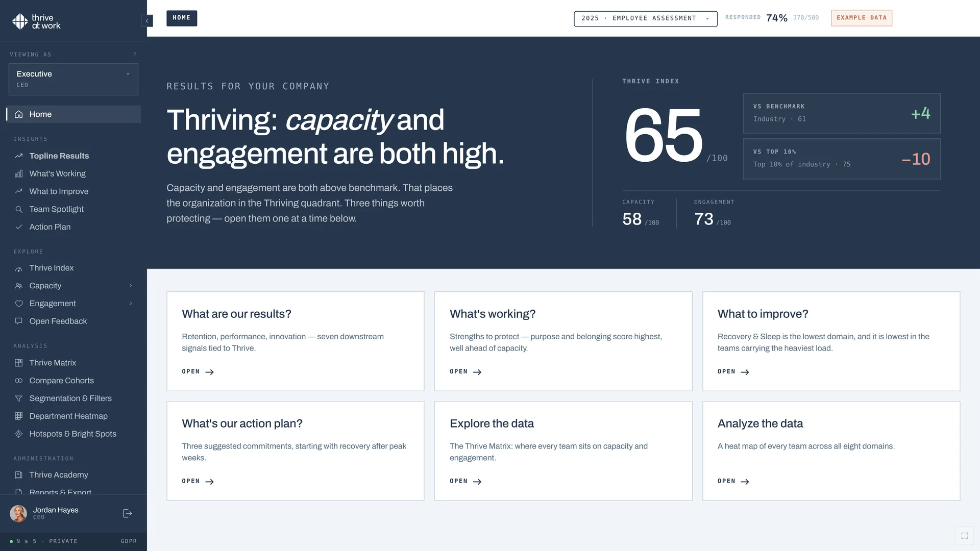This screenshot has height=551, width=980.
Task: Open the 2025 Employee Assessment dropdown
Action: point(646,18)
